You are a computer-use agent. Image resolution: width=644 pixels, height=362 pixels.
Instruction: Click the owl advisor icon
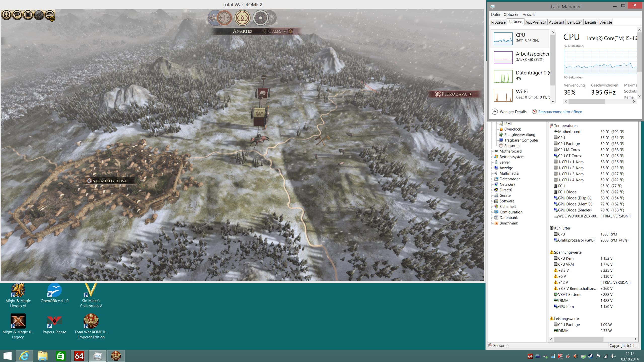click(39, 15)
